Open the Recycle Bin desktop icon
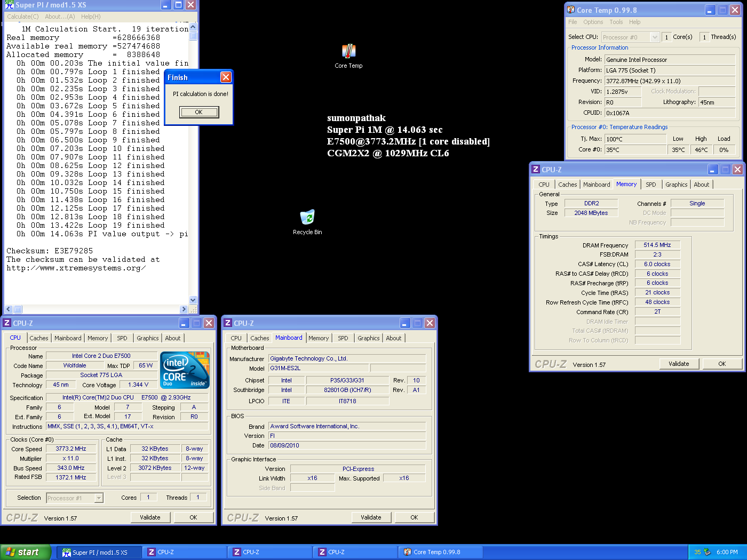747x560 pixels. point(307,222)
